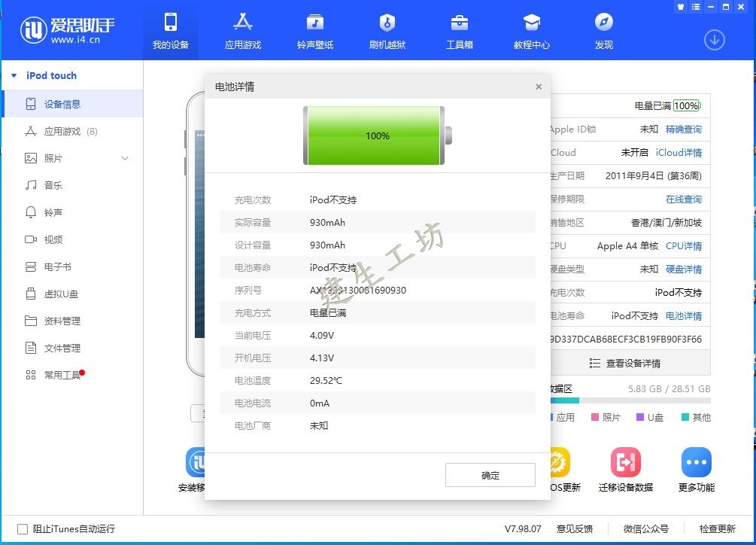Click the 电池详情 link
The width and height of the screenshot is (756, 545).
point(684,316)
